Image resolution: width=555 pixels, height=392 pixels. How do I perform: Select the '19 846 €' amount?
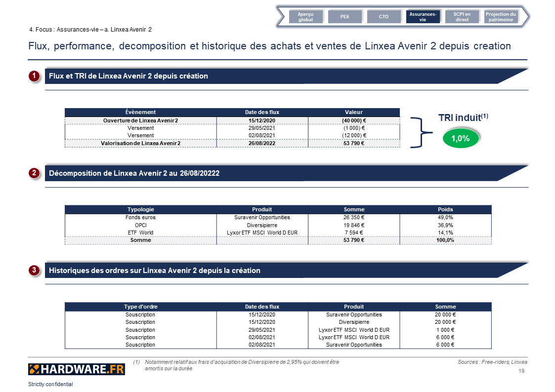353,225
